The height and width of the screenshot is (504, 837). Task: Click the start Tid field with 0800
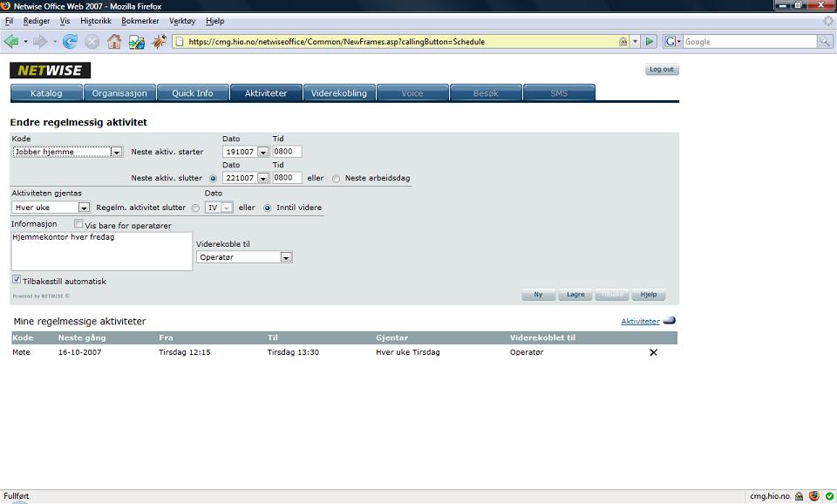[287, 152]
